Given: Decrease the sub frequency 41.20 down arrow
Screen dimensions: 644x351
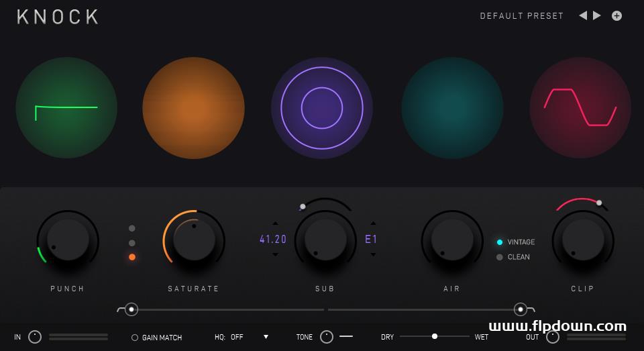Looking at the screenshot, I should (x=275, y=255).
